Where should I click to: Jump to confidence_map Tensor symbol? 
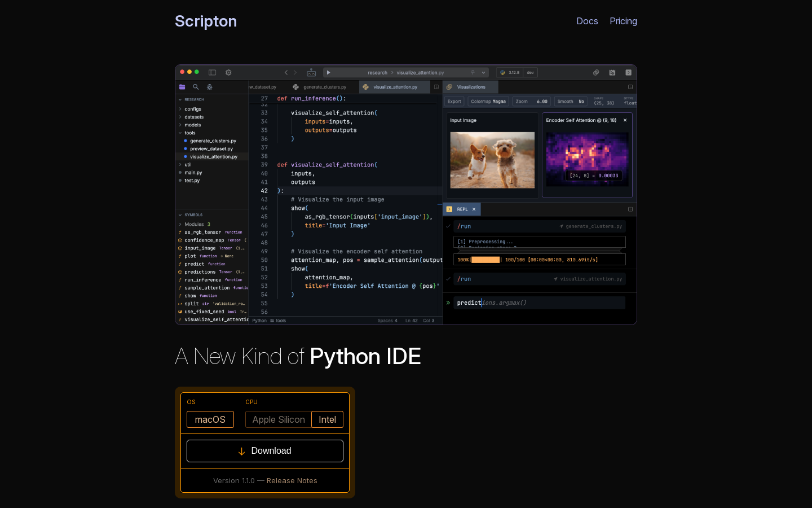pyautogui.click(x=211, y=240)
